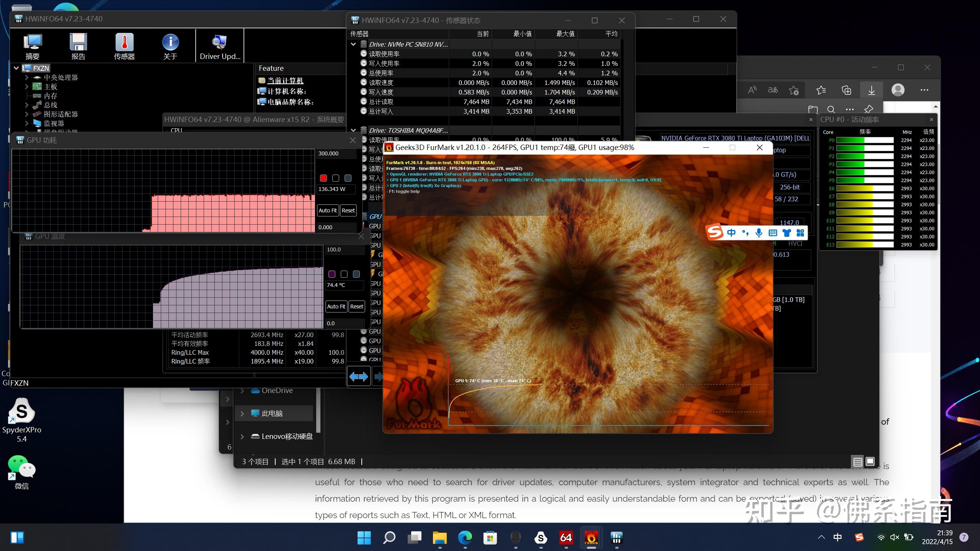
Task: Toggle second checkbox in GPU 功耗 graph
Action: (336, 178)
